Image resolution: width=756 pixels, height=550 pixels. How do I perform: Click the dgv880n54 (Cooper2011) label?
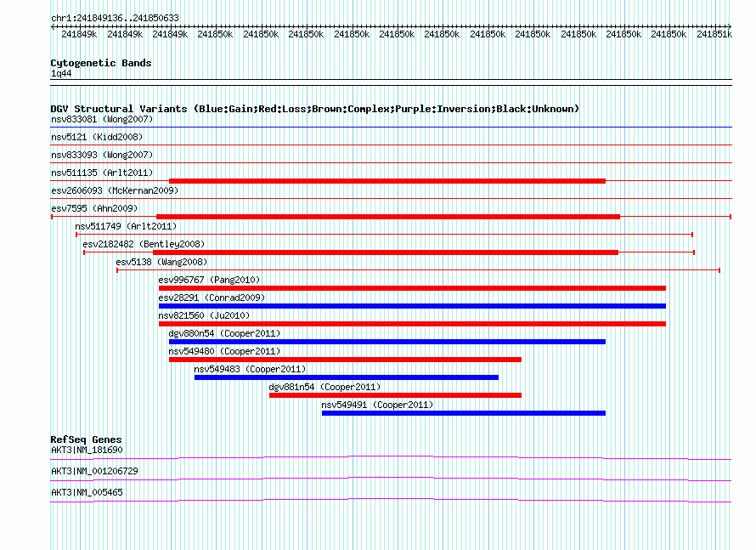click(x=224, y=333)
